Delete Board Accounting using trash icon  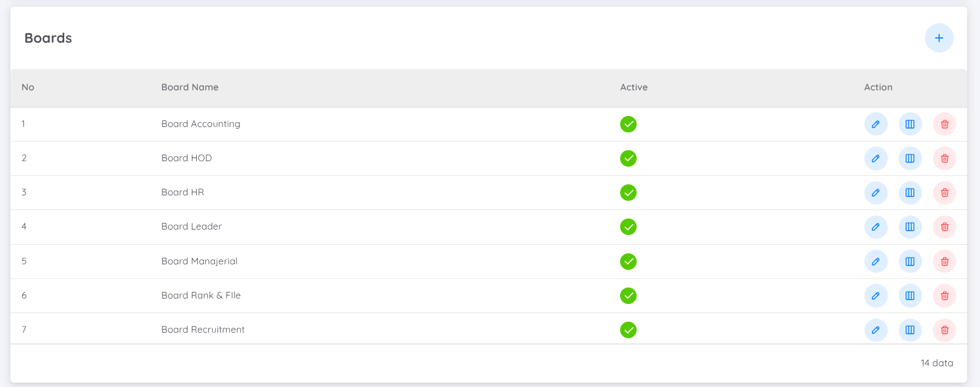pyautogui.click(x=945, y=125)
